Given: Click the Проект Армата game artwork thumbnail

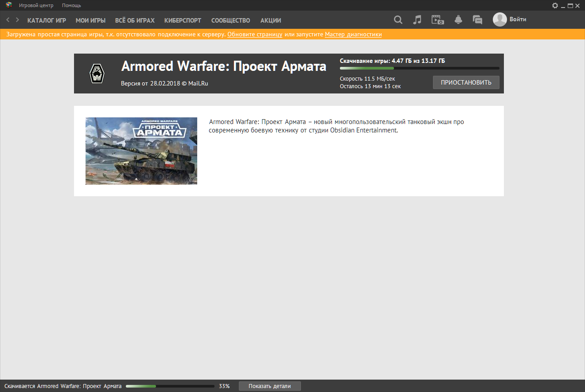Looking at the screenshot, I should (141, 151).
